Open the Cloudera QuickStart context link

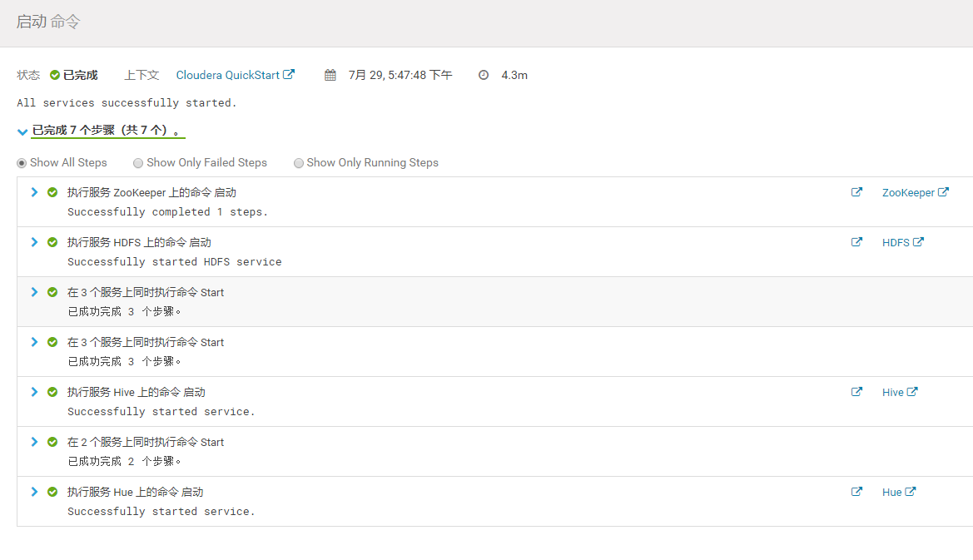pos(235,75)
